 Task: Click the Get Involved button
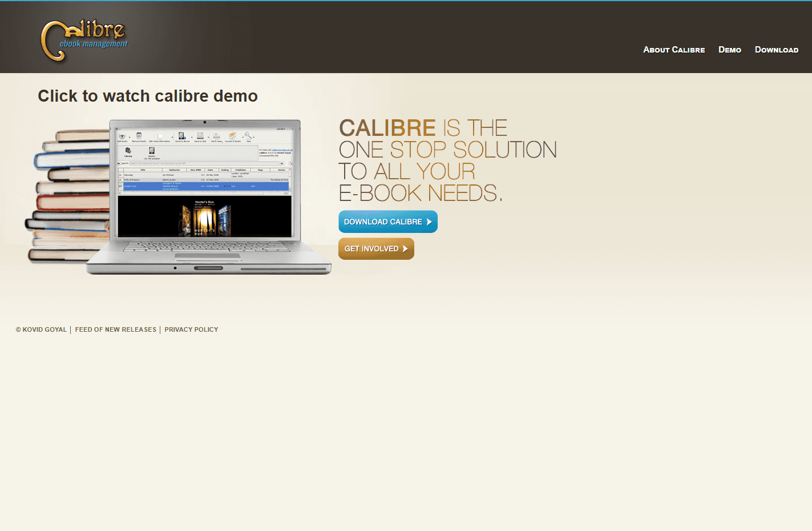coord(376,248)
